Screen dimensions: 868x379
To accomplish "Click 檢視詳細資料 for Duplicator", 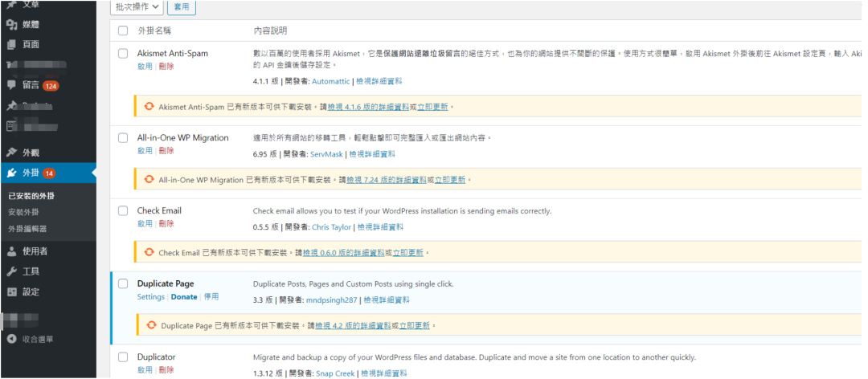I will pyautogui.click(x=384, y=373).
